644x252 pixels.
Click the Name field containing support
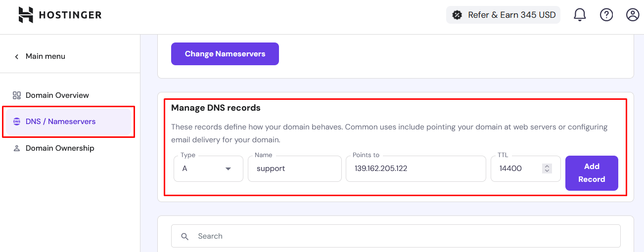point(294,168)
